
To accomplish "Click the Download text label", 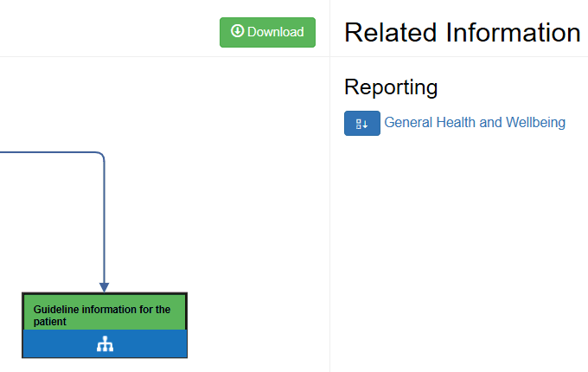I will click(x=276, y=32).
